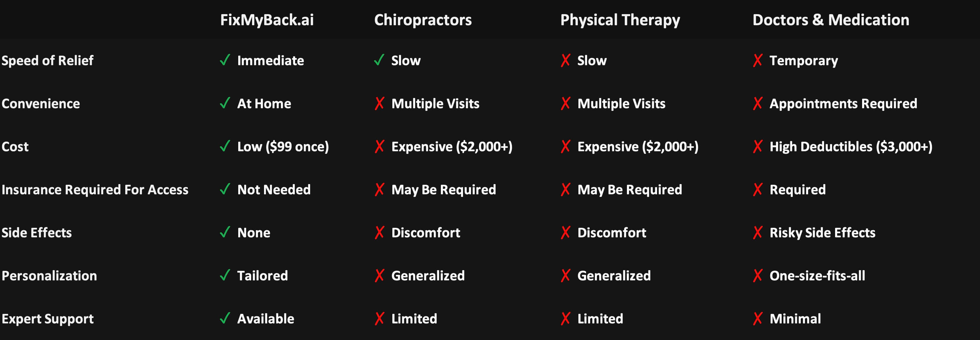Select the Chiropractors column header
Viewport: 980px width, 340px height.
pyautogui.click(x=423, y=20)
